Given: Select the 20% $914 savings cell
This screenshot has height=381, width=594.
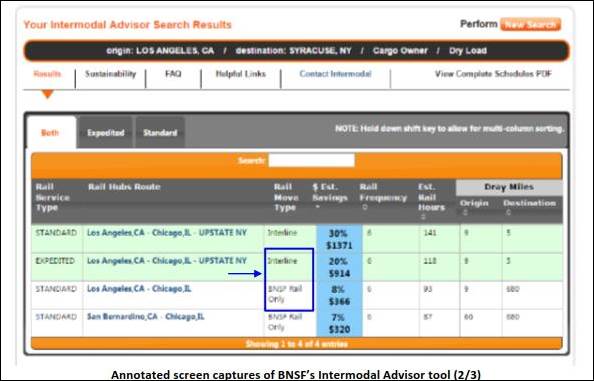Looking at the screenshot, I should coord(339,267).
